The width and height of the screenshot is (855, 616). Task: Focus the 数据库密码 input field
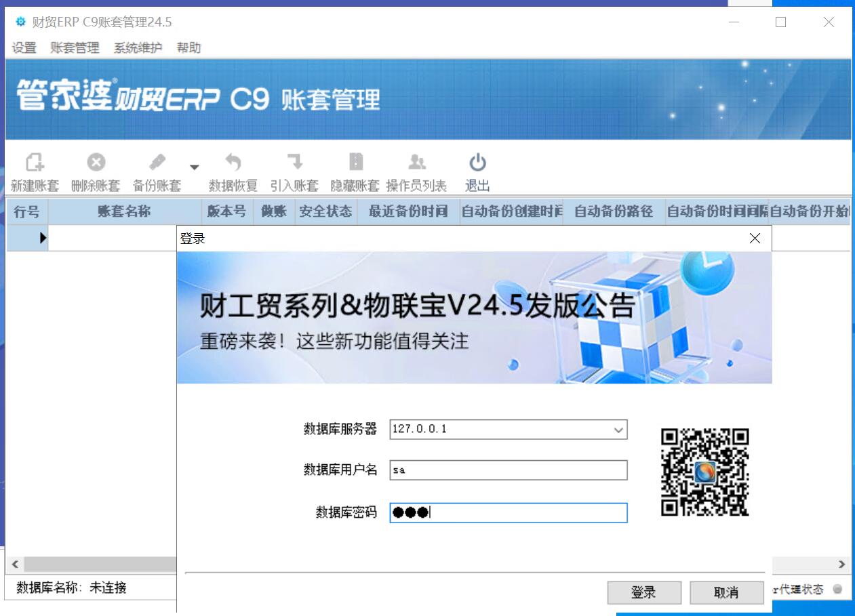509,512
